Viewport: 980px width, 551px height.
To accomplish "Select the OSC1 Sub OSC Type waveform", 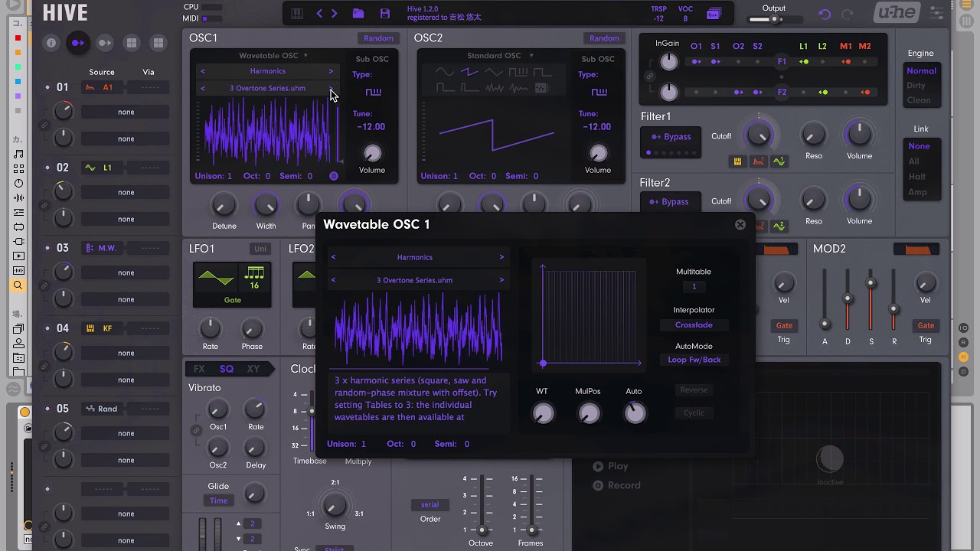I will pyautogui.click(x=373, y=93).
